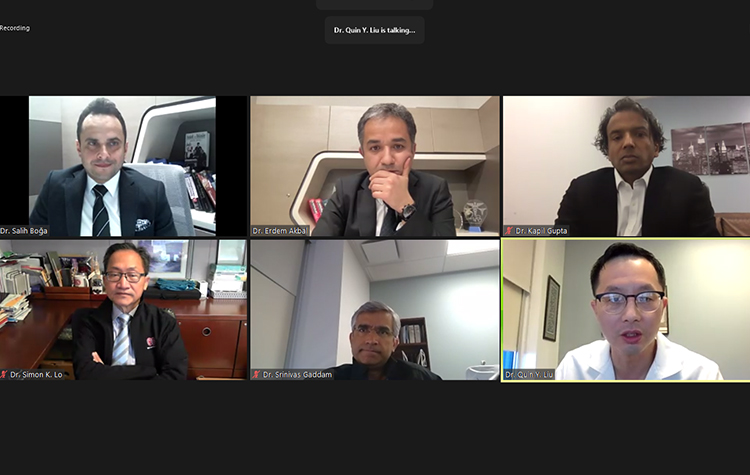Image resolution: width=750 pixels, height=475 pixels.
Task: Select Dr. Simon K. Lo's video tile
Action: 123,310
